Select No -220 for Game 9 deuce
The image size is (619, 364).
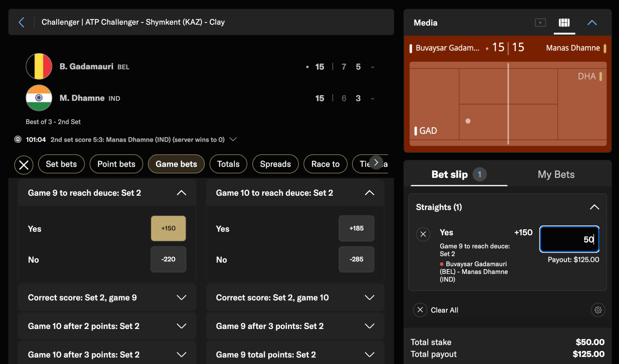click(168, 259)
